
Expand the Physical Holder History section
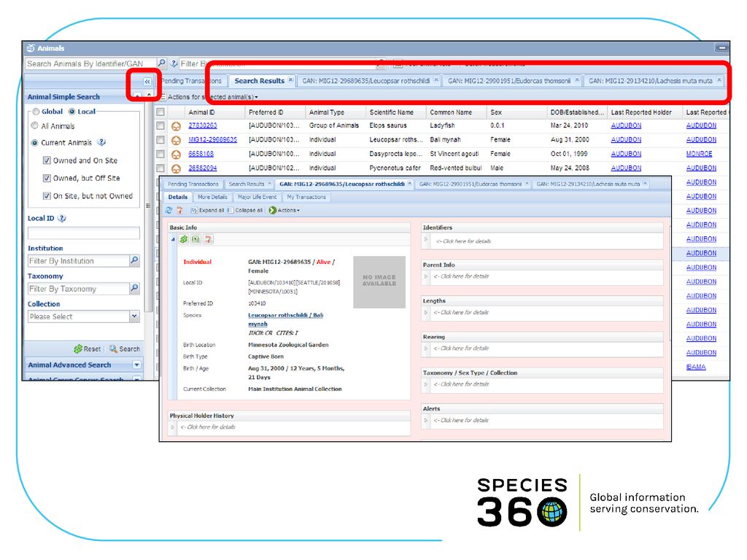(x=172, y=427)
